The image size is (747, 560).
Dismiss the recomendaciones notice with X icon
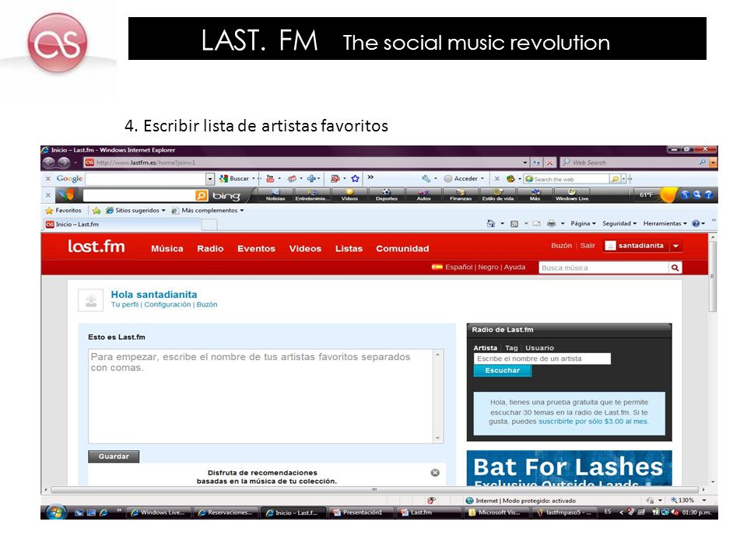point(435,472)
